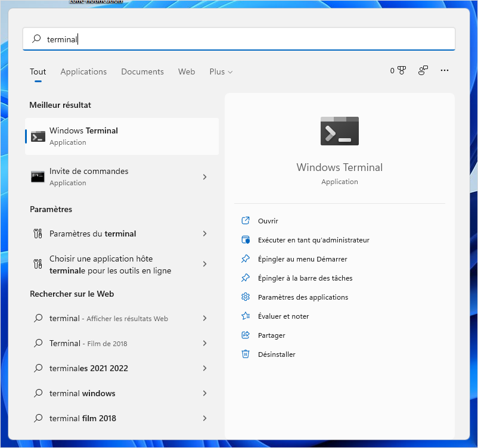Click the Ouvrir open icon
Screen dimensions: 478x448
click(246, 220)
